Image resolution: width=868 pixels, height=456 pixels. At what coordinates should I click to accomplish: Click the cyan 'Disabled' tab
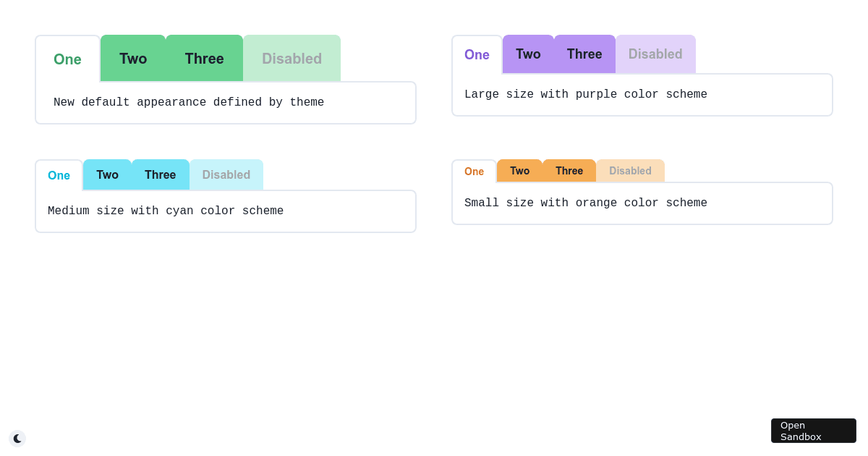226,174
